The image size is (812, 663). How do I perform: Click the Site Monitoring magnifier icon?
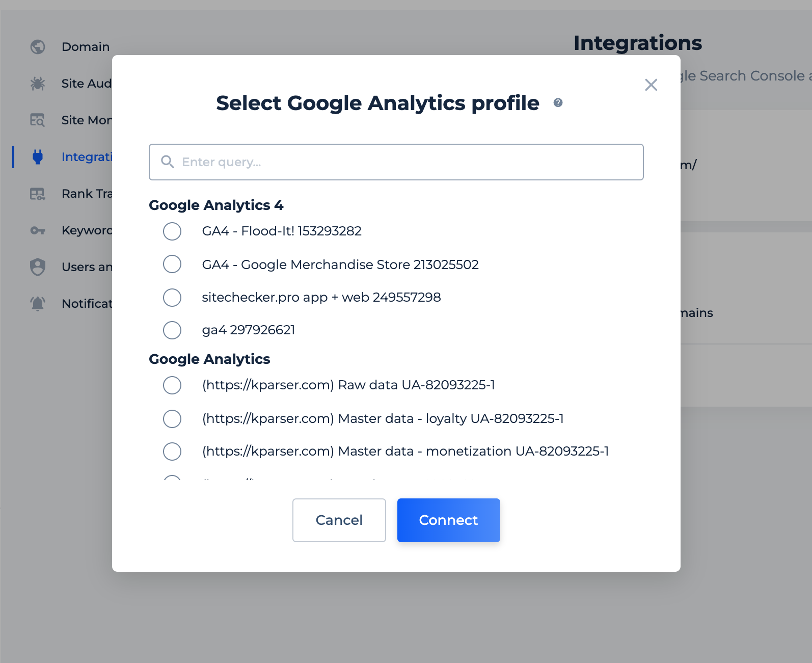coord(38,120)
